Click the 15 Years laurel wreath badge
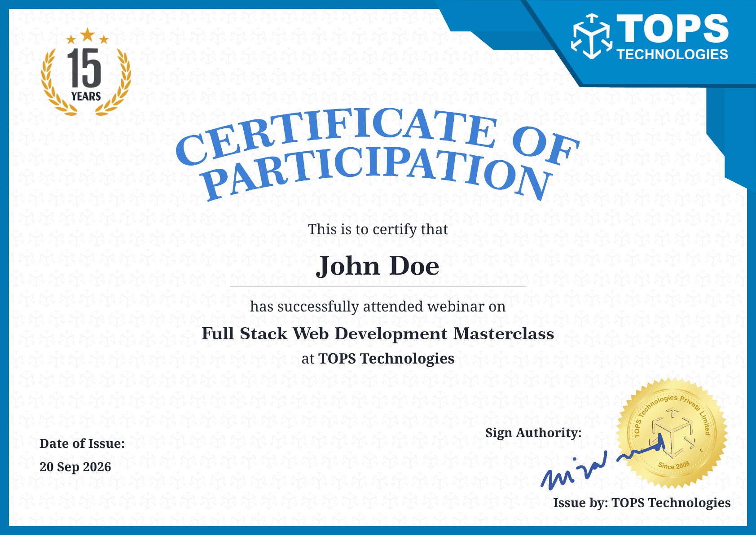Viewport: 756px width, 535px height. [86, 72]
